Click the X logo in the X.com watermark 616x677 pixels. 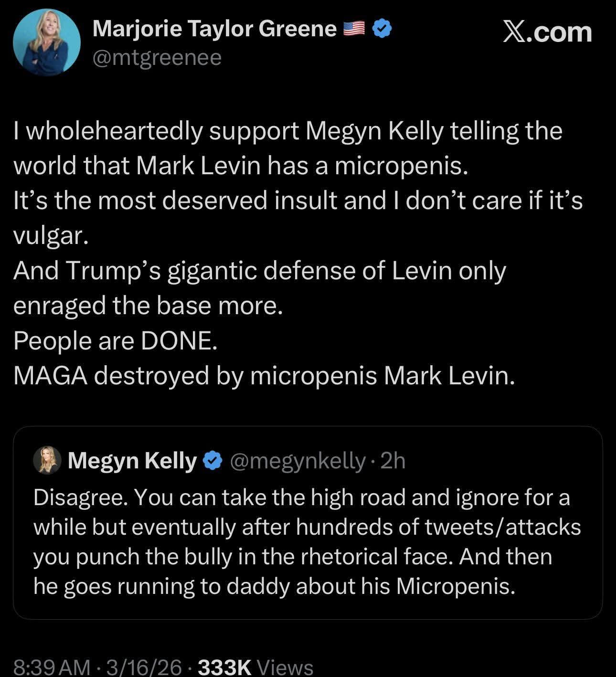[514, 32]
